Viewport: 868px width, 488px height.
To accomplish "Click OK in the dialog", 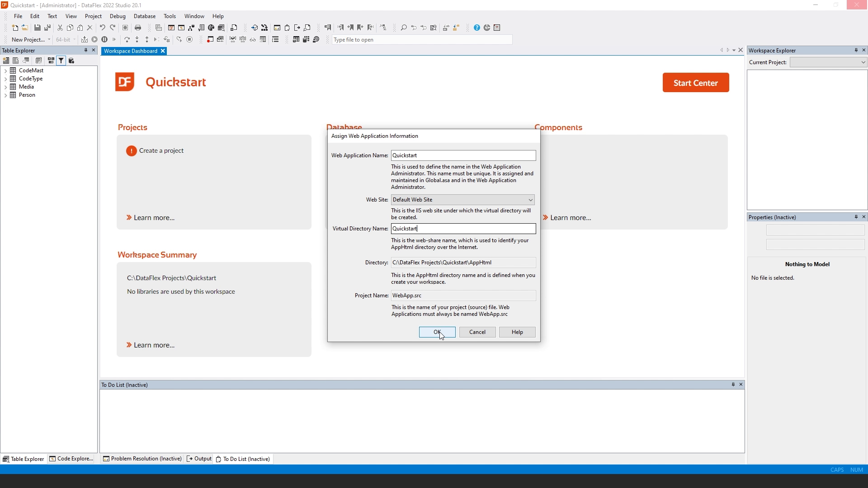I will tap(437, 332).
